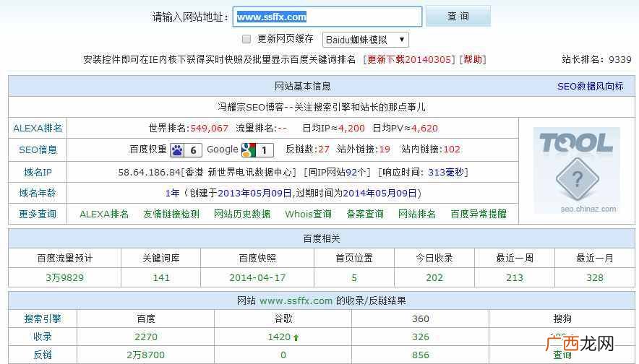
Task: Enable the 更新网页缓存 checkbox
Action: (x=246, y=39)
